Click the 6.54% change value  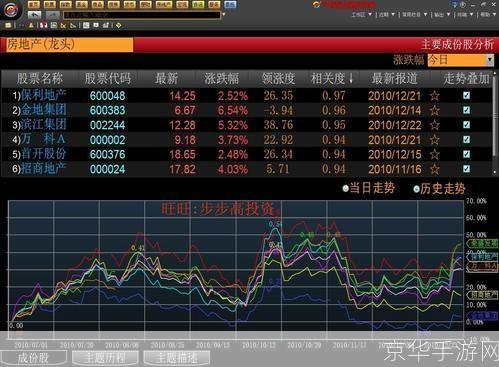(x=233, y=111)
